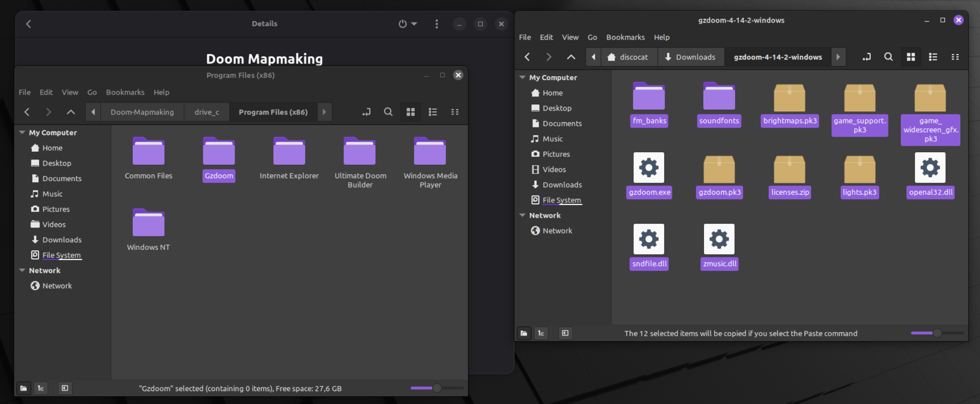The height and width of the screenshot is (404, 980).
Task: Go up to parent folder in Program Files window
Action: 71,112
